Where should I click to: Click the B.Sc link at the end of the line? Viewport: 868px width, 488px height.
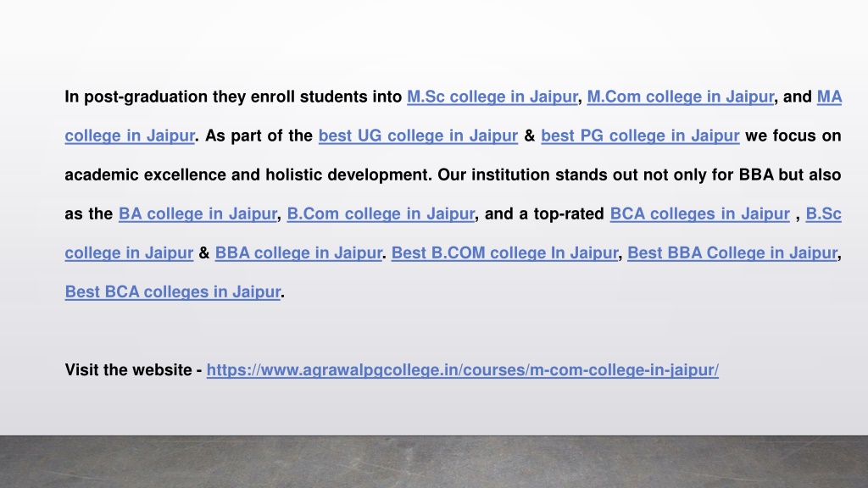[x=824, y=213]
